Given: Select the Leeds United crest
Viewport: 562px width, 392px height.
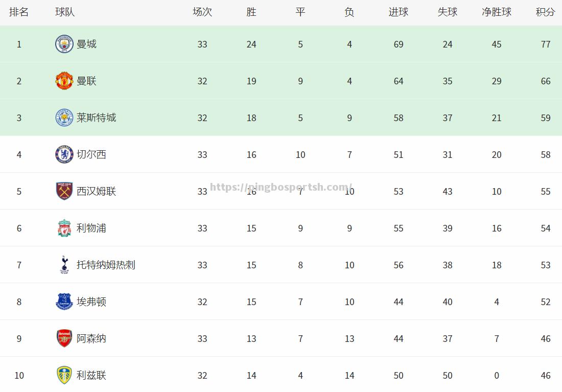Looking at the screenshot, I should point(64,375).
